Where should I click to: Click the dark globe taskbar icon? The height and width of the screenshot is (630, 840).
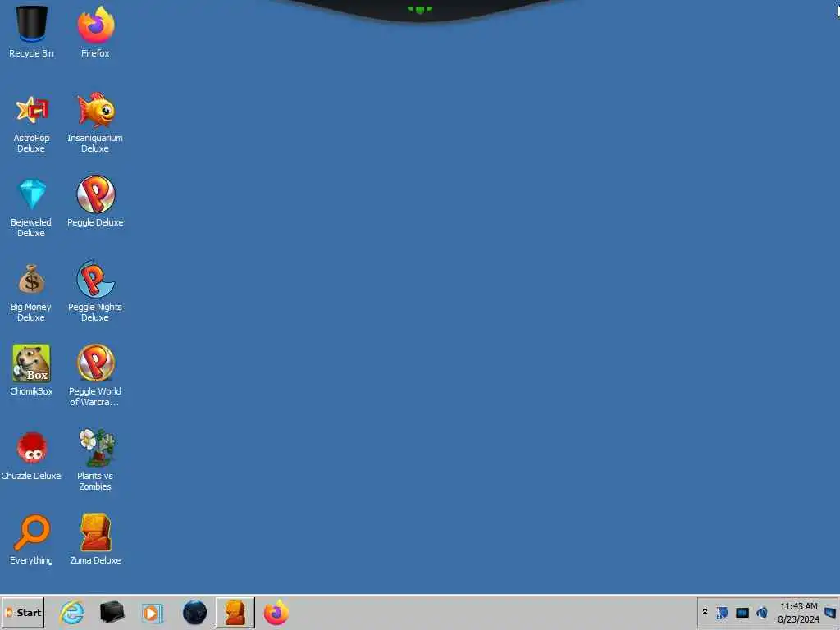[x=194, y=612]
